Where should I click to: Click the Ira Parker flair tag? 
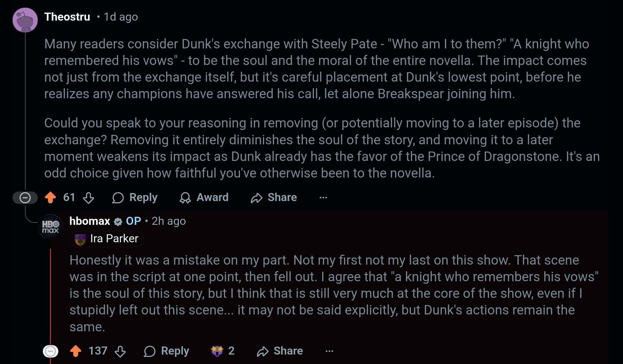107,239
